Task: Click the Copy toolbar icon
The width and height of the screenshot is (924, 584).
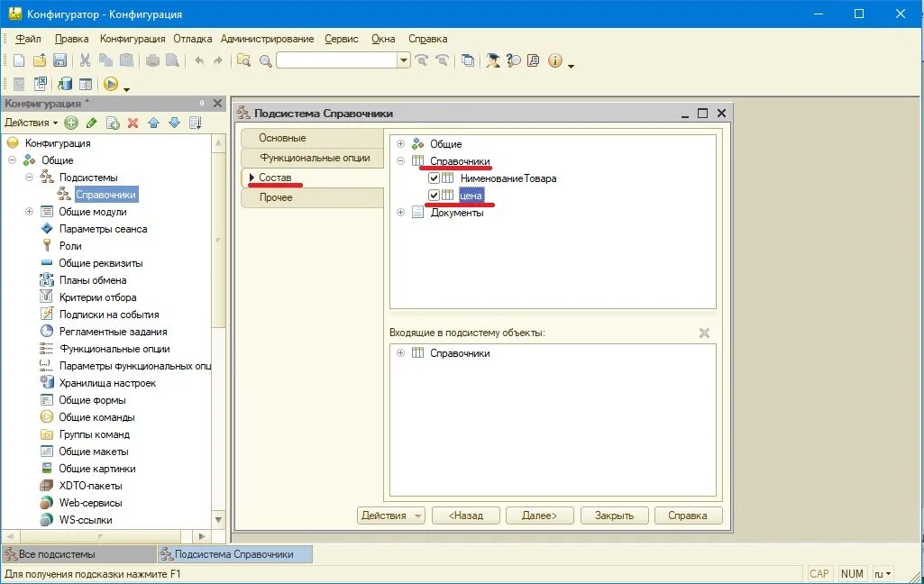Action: (106, 60)
